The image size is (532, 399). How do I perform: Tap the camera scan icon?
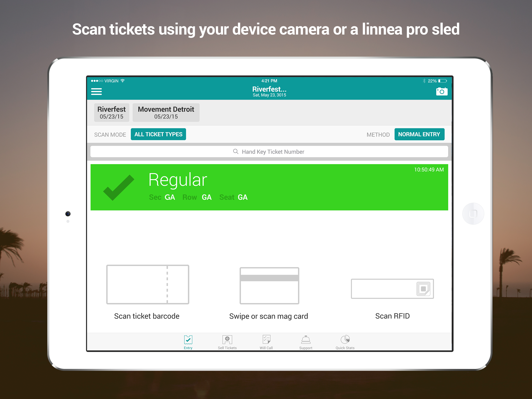(442, 91)
